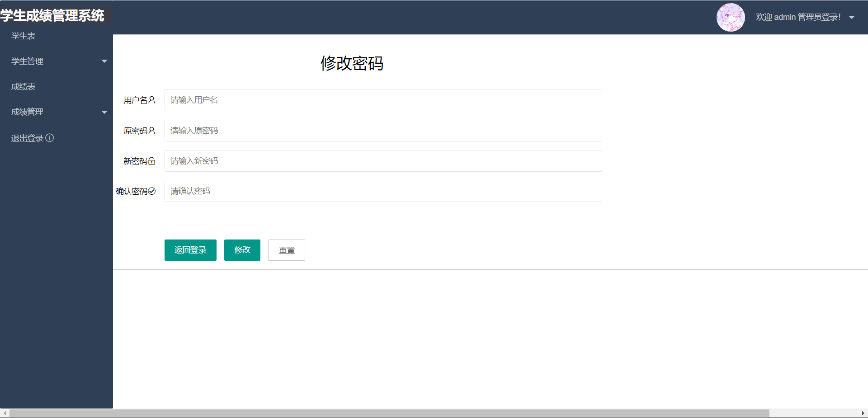This screenshot has width=868, height=418.
Task: Click the scrollbar right arrow
Action: pyautogui.click(x=863, y=413)
